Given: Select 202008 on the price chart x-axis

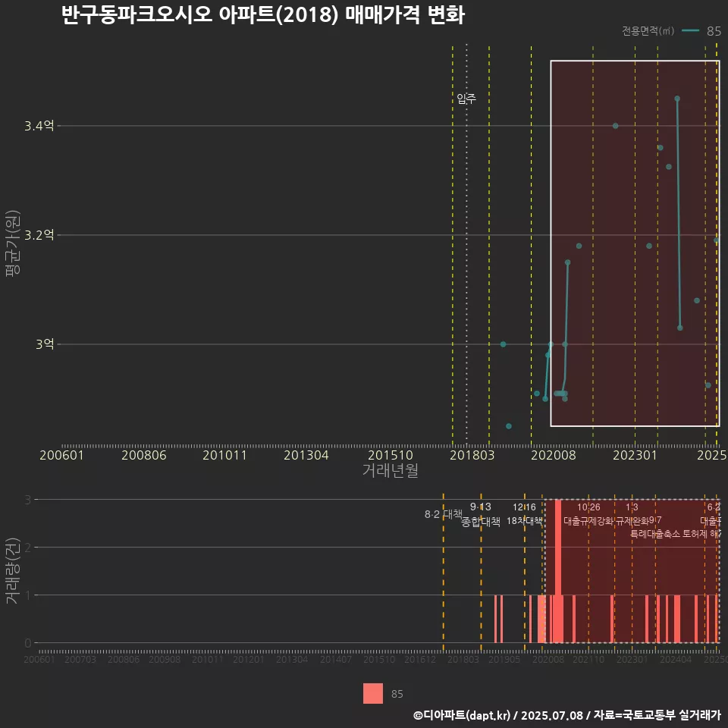Looking at the screenshot, I should click(554, 455).
